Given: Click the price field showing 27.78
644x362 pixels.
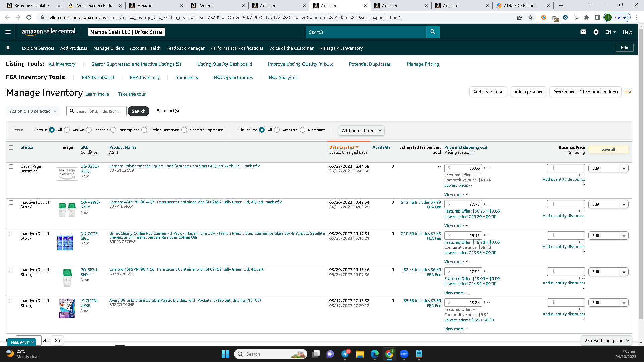Looking at the screenshot, I should [x=464, y=204].
